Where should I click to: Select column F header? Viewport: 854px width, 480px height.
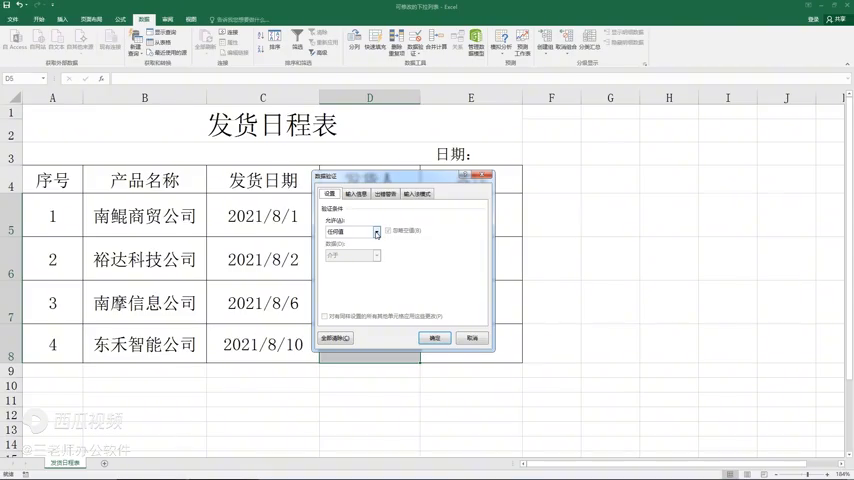pos(552,98)
